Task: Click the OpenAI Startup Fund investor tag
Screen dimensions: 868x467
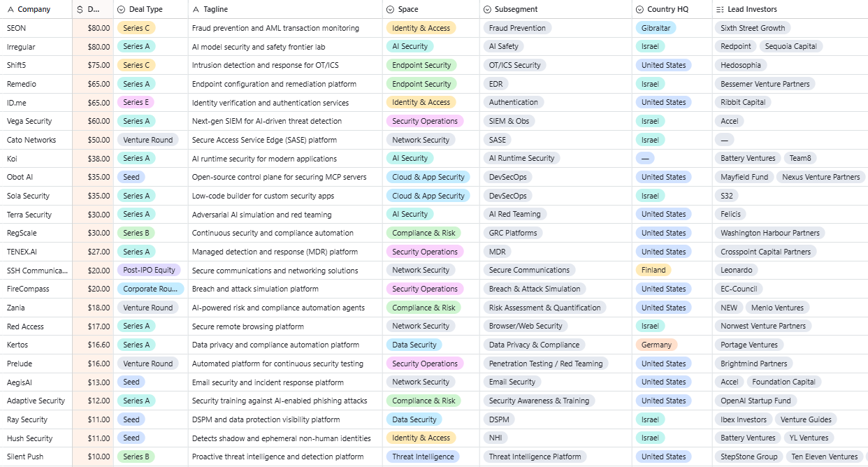Action: coord(755,401)
